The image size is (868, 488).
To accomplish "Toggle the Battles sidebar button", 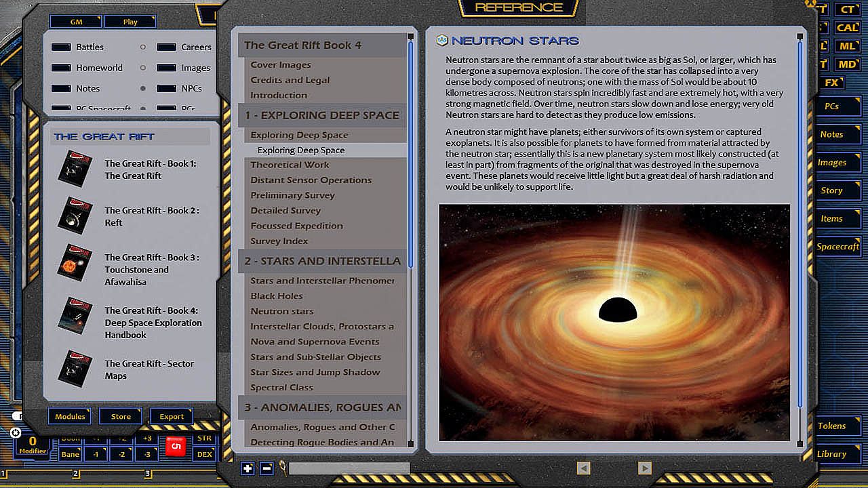I will 61,47.
